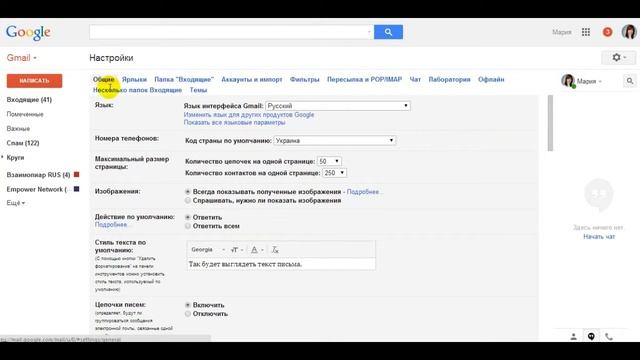640x360 pixels.
Task: Open search options arrow in search box
Action: (369, 32)
